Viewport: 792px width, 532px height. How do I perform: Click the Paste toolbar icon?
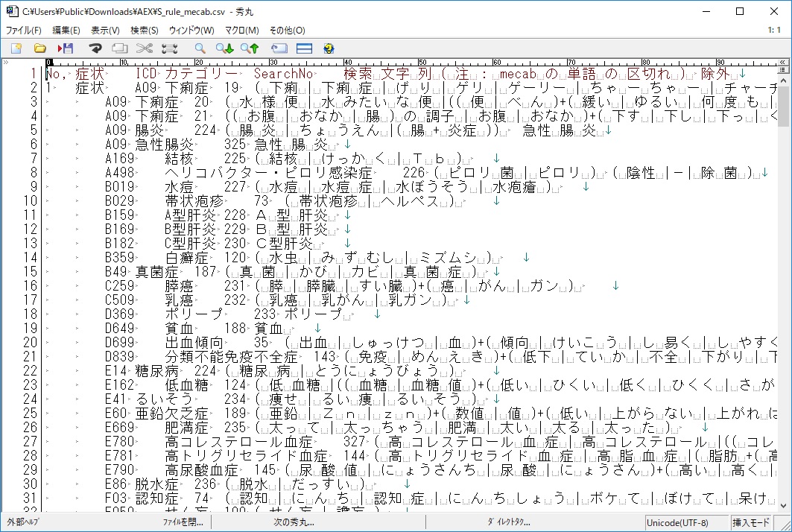tap(170, 48)
